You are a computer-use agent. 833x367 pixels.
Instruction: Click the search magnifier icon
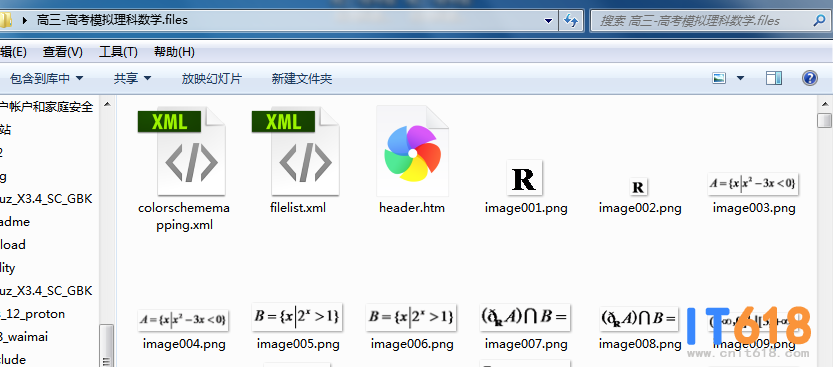coord(819,21)
